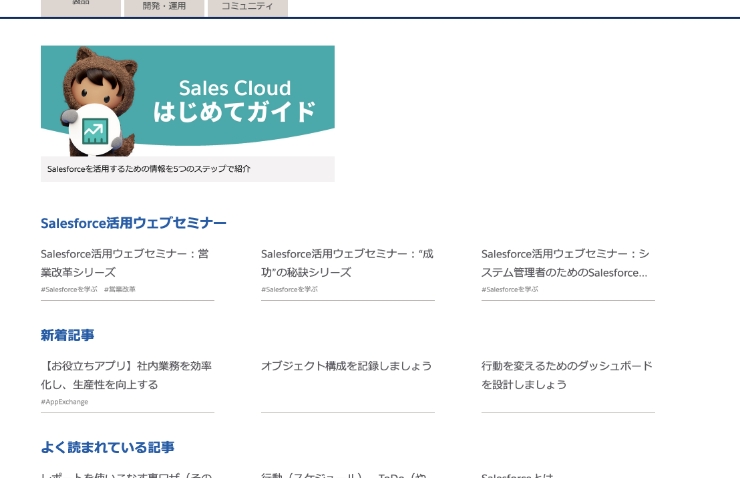Click the Astro mascot character on the banner
Image resolution: width=740 pixels, height=478 pixels.
click(x=91, y=80)
